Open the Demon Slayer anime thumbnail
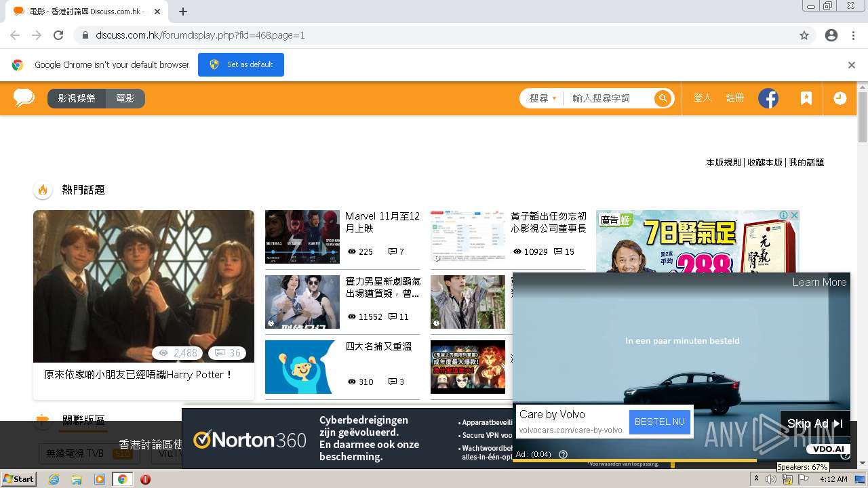Screen dimensions: 868x488 [x=468, y=367]
